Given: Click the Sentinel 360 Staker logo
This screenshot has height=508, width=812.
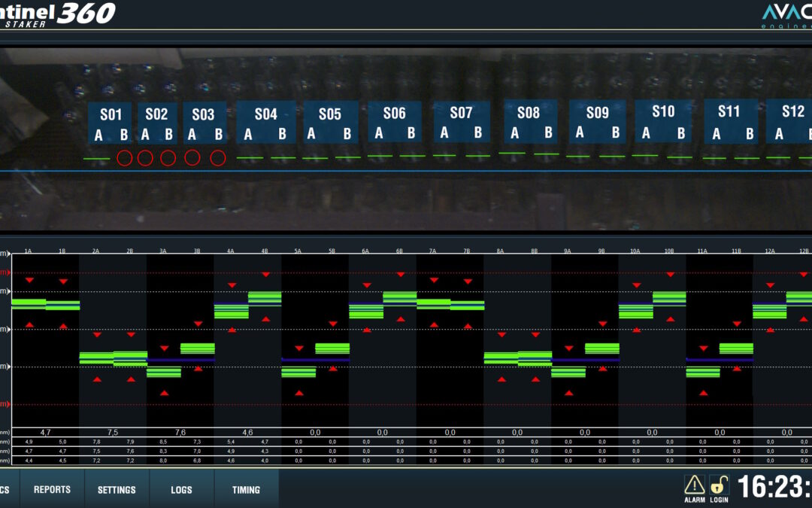Looking at the screenshot, I should click(57, 14).
